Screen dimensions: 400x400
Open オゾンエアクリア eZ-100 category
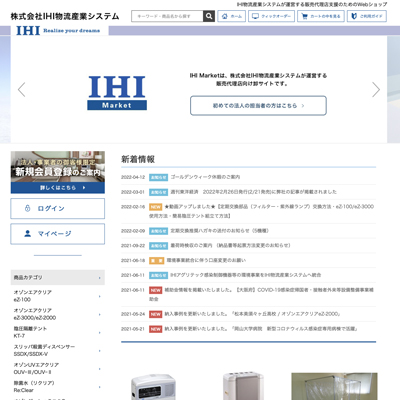58,296
